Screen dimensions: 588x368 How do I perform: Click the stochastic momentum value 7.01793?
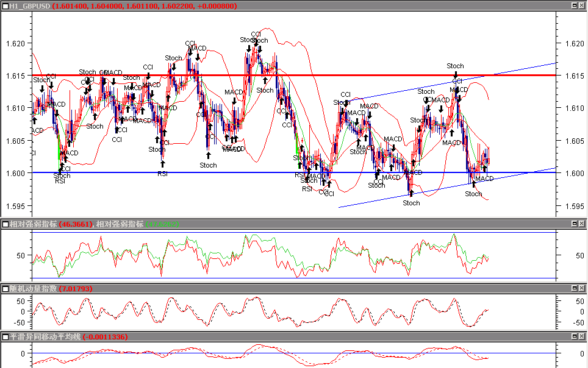(76, 289)
